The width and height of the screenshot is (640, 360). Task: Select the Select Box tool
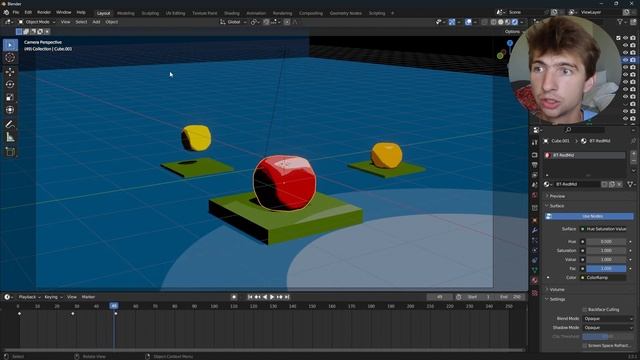(10, 45)
